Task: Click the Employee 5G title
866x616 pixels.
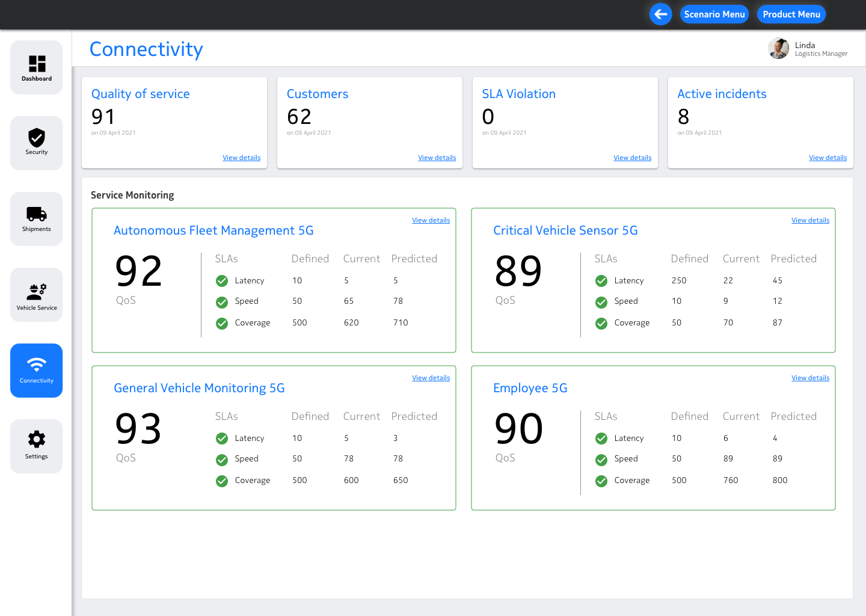Action: (x=530, y=388)
